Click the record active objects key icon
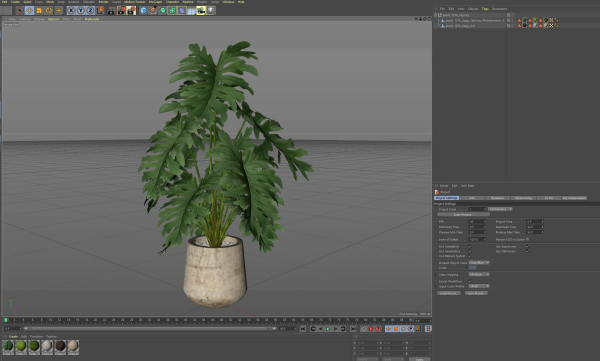600x361 pixels. pyautogui.click(x=363, y=329)
